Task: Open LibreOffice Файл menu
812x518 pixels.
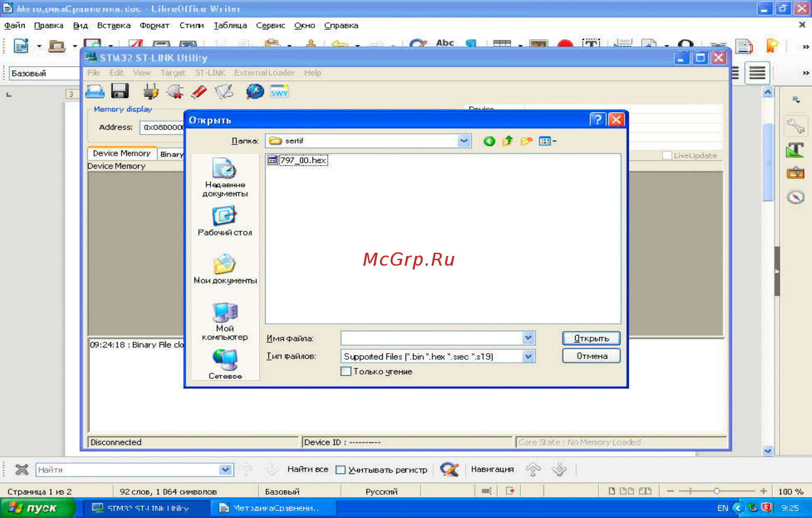Action: coord(15,26)
